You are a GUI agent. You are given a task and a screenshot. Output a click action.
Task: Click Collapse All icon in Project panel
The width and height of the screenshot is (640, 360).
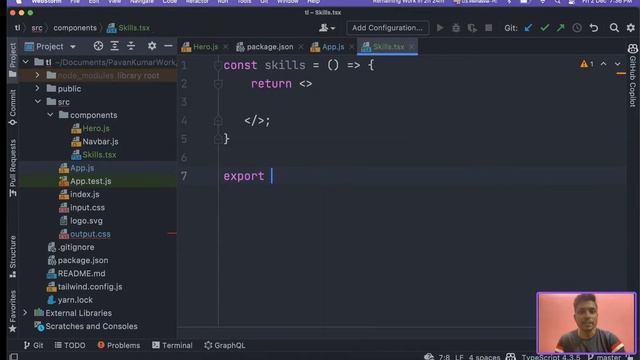click(x=131, y=46)
